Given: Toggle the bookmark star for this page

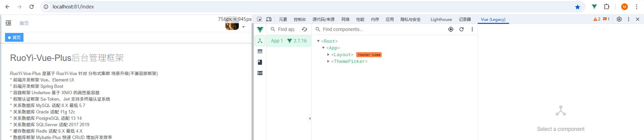Looking at the screenshot, I should [x=578, y=7].
